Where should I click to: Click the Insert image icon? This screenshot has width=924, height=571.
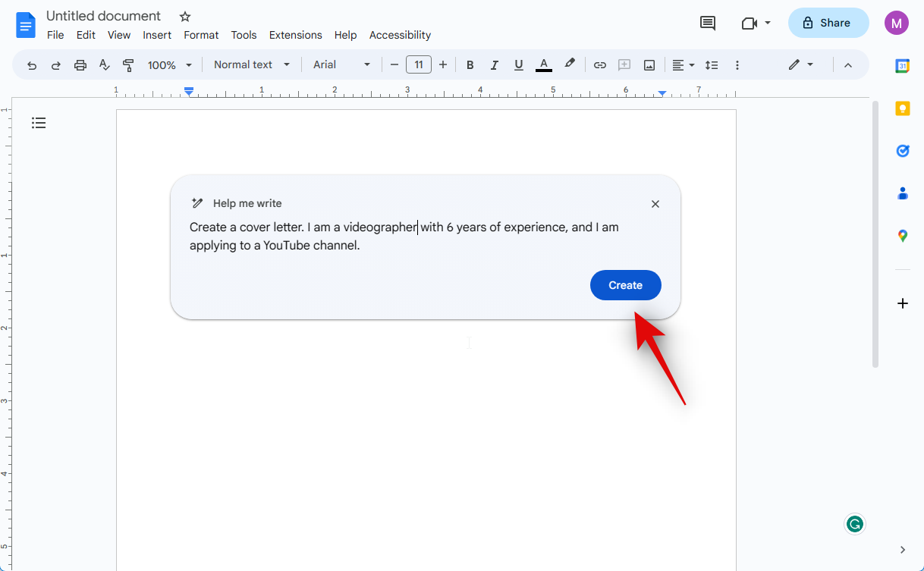(649, 65)
